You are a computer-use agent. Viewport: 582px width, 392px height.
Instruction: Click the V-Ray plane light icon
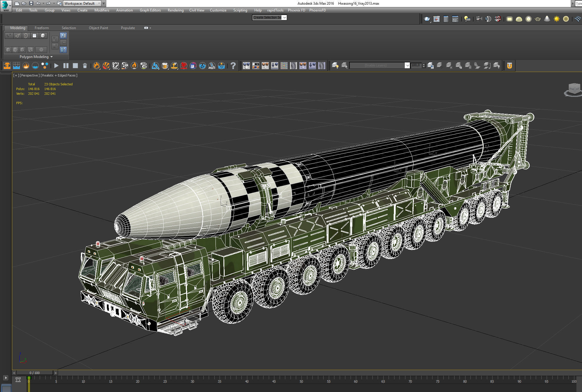click(x=510, y=19)
